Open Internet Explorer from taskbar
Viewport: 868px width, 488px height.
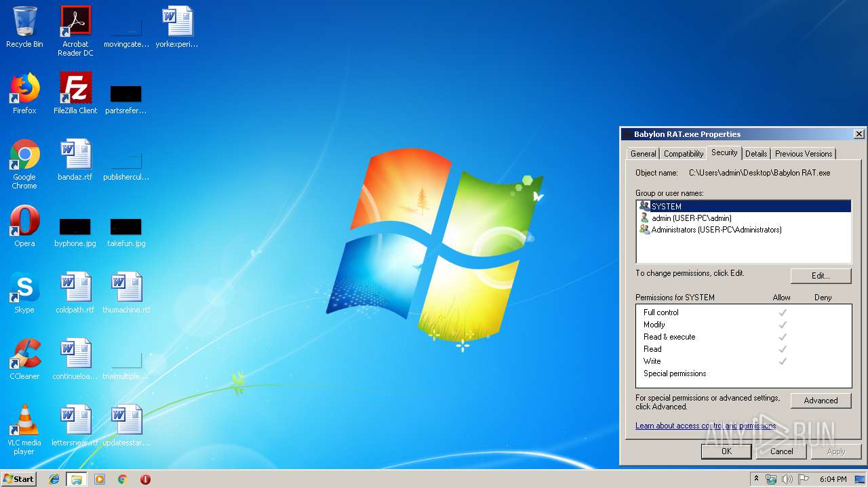point(54,479)
